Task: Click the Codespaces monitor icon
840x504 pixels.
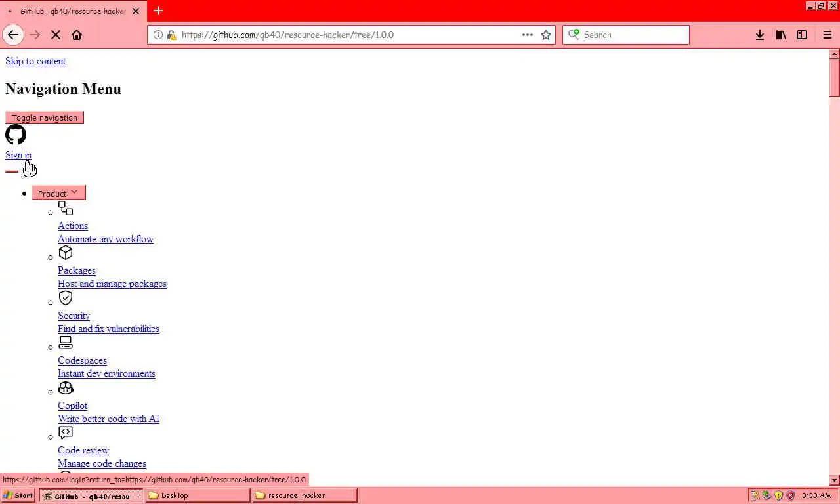Action: (66, 343)
